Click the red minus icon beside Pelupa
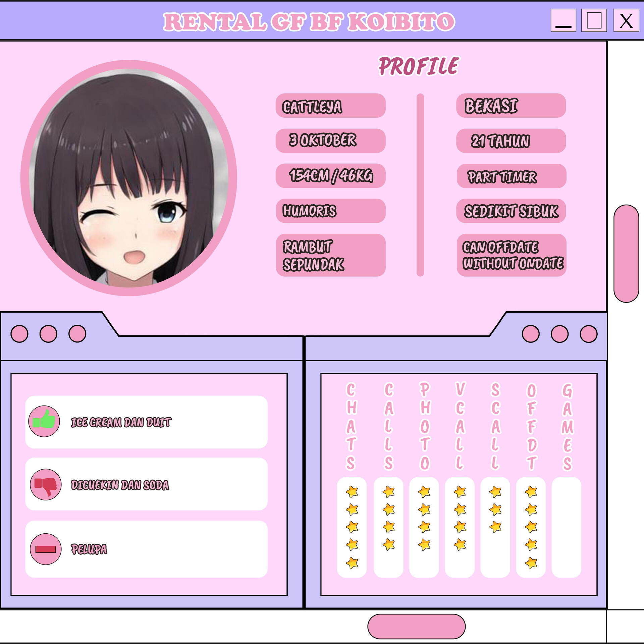 46,549
